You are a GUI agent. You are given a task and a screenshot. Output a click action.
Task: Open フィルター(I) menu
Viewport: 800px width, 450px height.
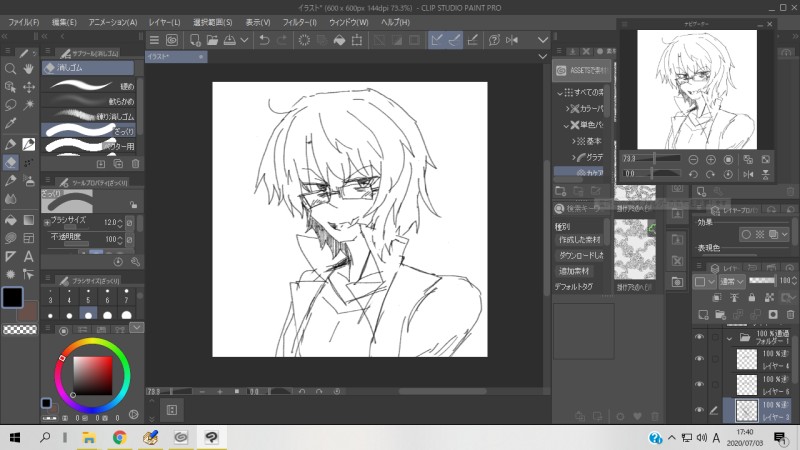tap(299, 22)
